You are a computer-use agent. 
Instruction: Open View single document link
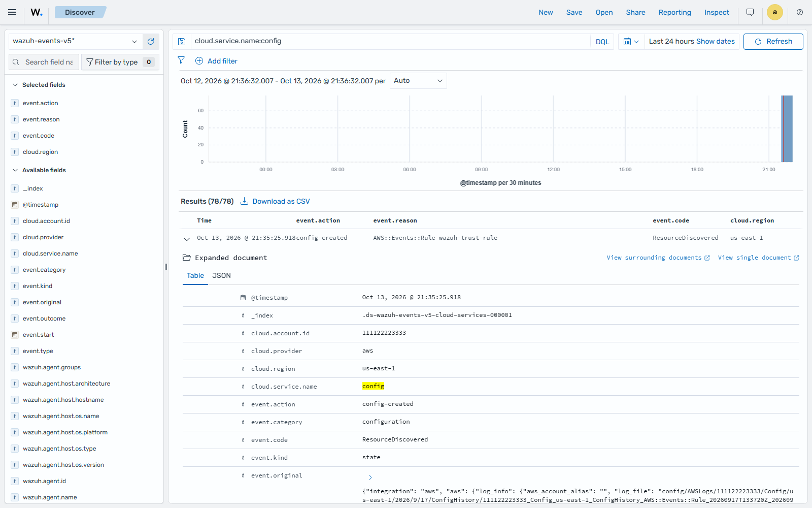point(758,258)
